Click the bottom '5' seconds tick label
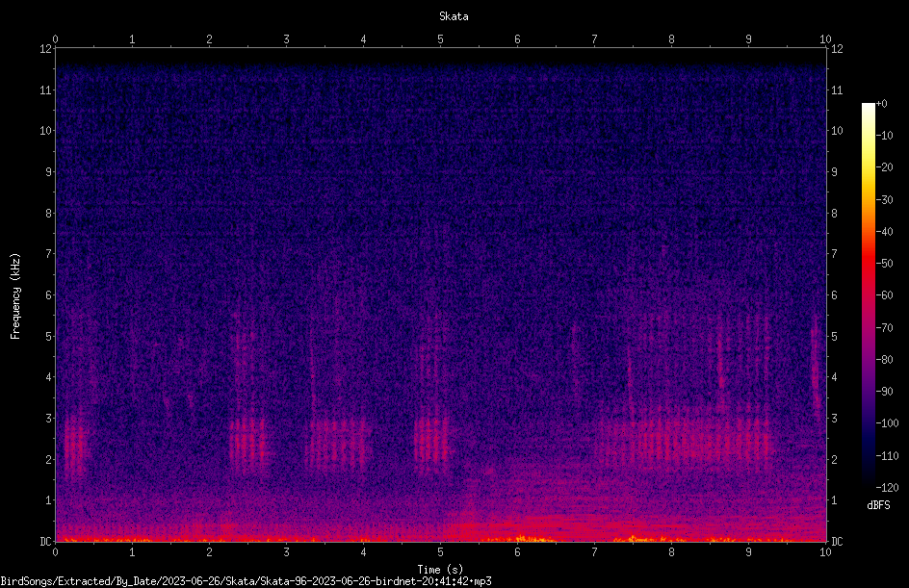This screenshot has height=588, width=909. [x=441, y=552]
